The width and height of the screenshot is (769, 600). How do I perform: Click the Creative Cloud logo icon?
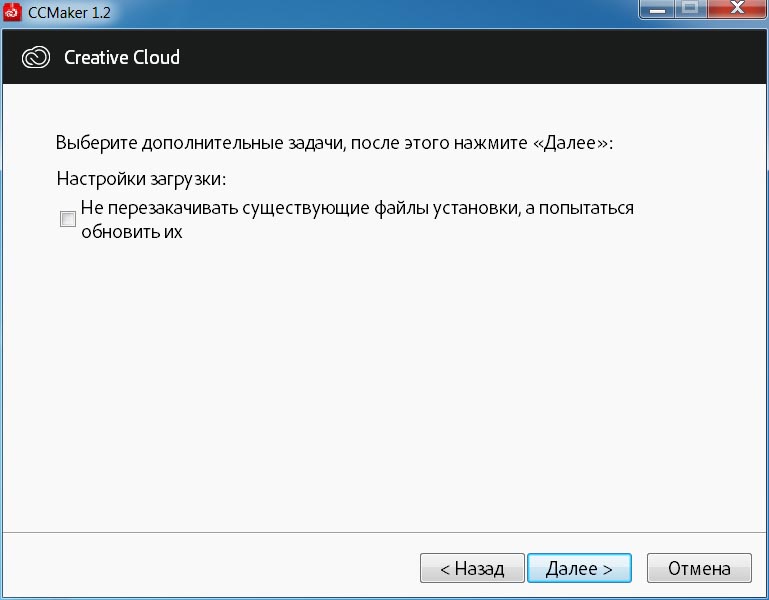[36, 57]
